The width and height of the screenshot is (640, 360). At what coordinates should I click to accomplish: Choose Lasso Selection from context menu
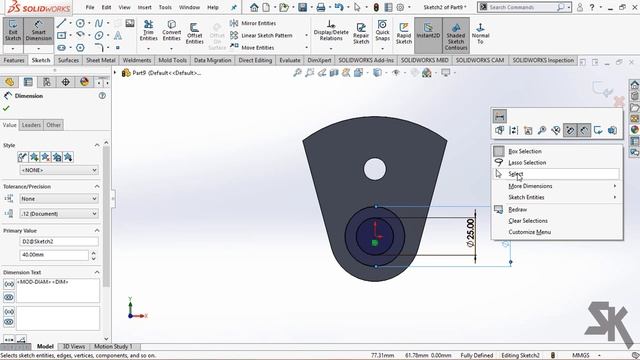click(x=557, y=162)
